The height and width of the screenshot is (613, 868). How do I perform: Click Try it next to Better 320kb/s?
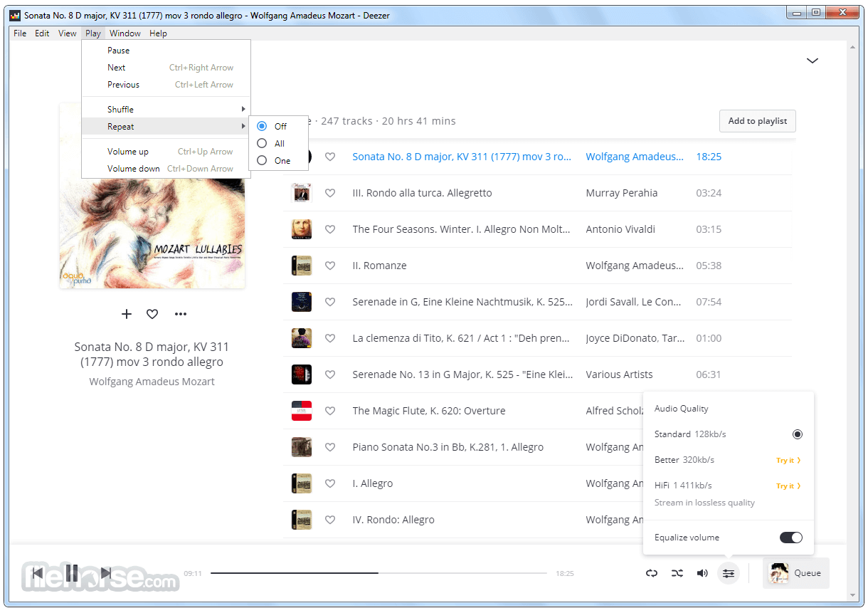(788, 461)
